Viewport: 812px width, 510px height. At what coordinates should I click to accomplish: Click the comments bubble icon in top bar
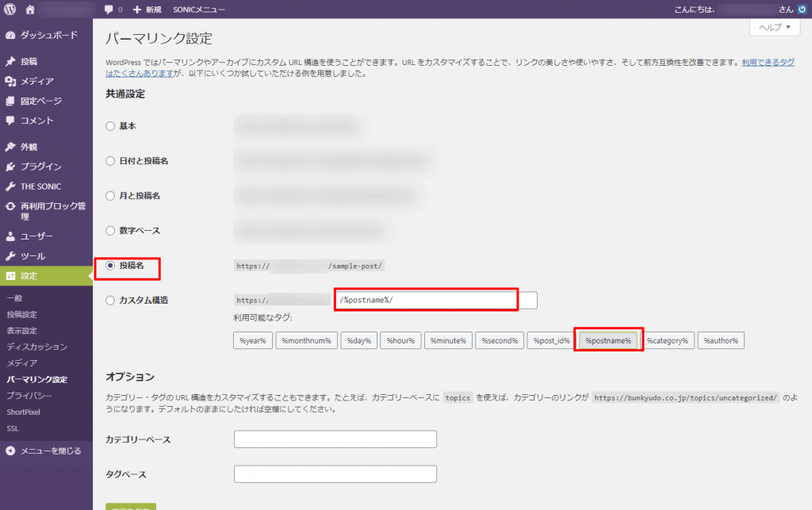click(x=109, y=10)
